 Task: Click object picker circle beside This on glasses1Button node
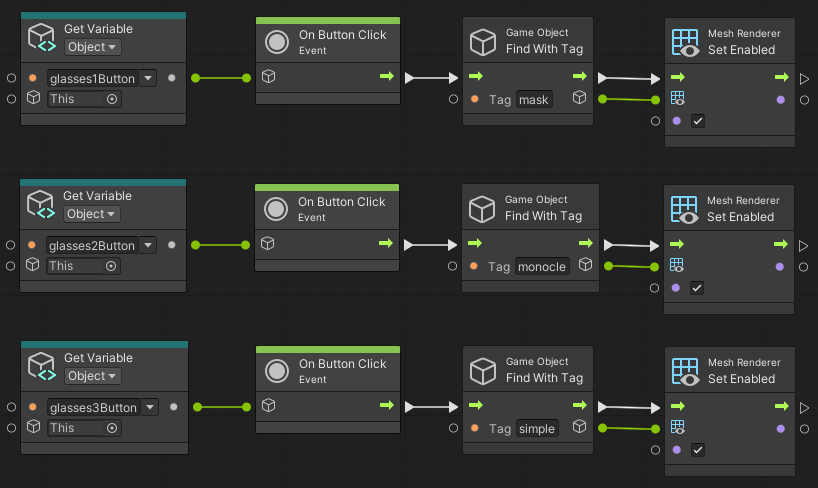(112, 99)
